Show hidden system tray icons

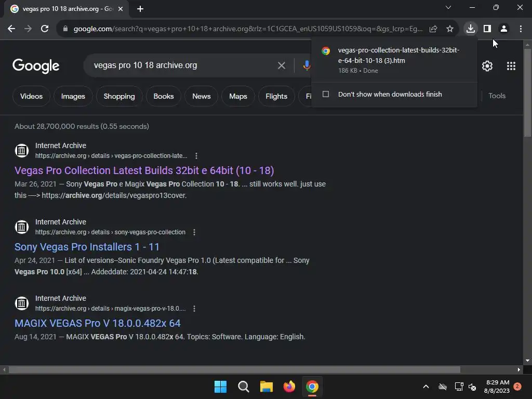[x=426, y=387]
